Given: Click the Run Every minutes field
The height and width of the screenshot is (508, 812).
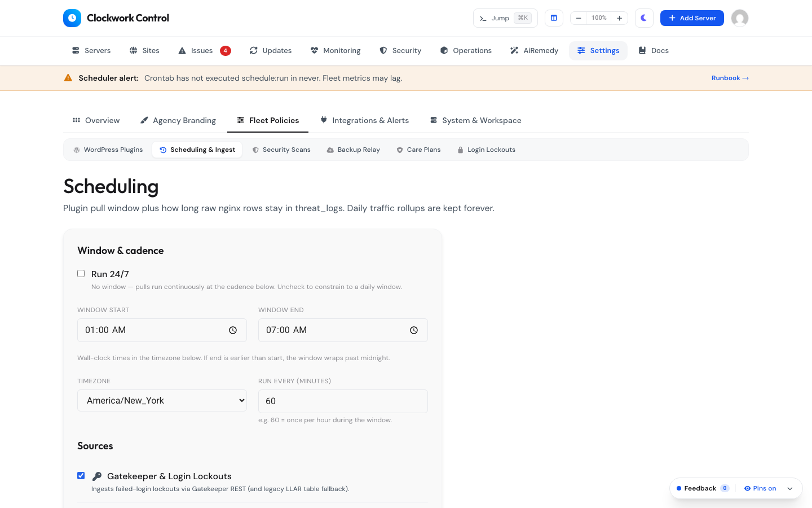Looking at the screenshot, I should tap(343, 401).
